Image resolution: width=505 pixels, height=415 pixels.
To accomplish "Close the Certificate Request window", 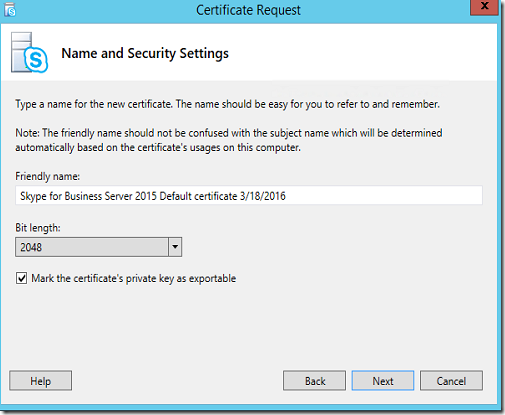I will pyautogui.click(x=484, y=7).
